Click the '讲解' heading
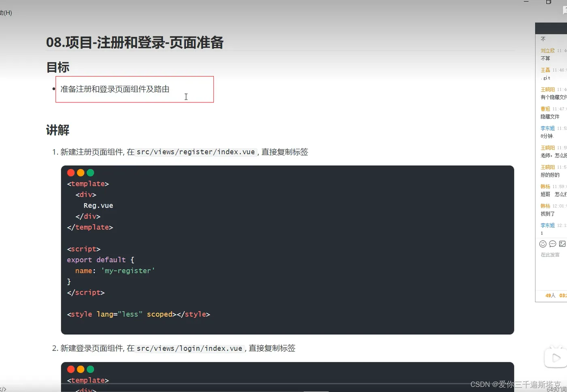Screen dimensions: 567x392 (x=58, y=130)
